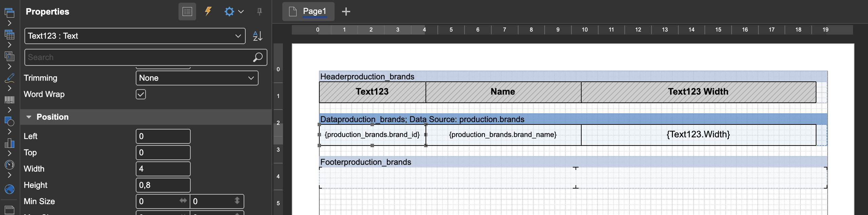868x215 pixels.
Task: Click the Min Size width field
Action: point(163,201)
